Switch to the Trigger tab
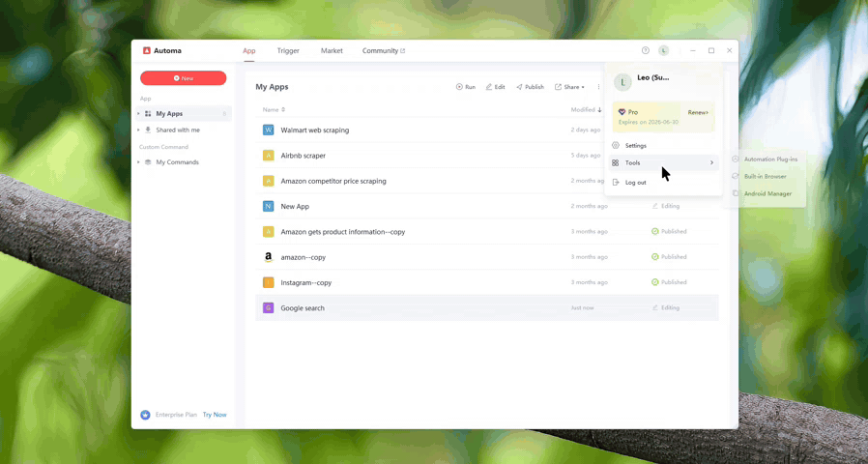Image resolution: width=868 pixels, height=464 pixels. (x=288, y=50)
